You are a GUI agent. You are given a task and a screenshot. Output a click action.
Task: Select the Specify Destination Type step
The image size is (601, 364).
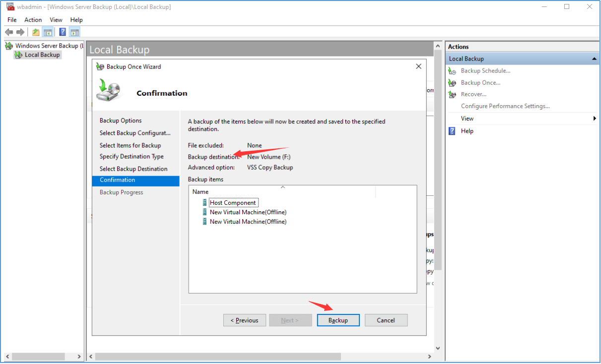click(132, 157)
